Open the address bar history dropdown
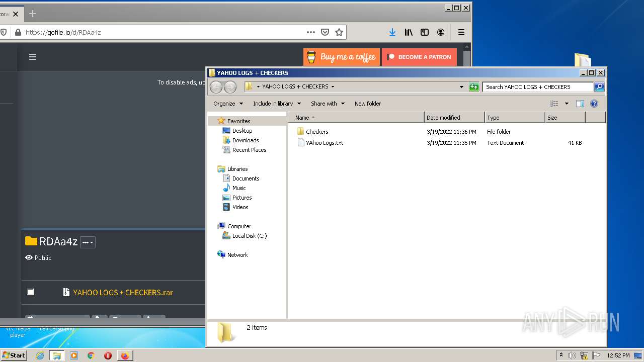644x362 pixels. click(461, 87)
